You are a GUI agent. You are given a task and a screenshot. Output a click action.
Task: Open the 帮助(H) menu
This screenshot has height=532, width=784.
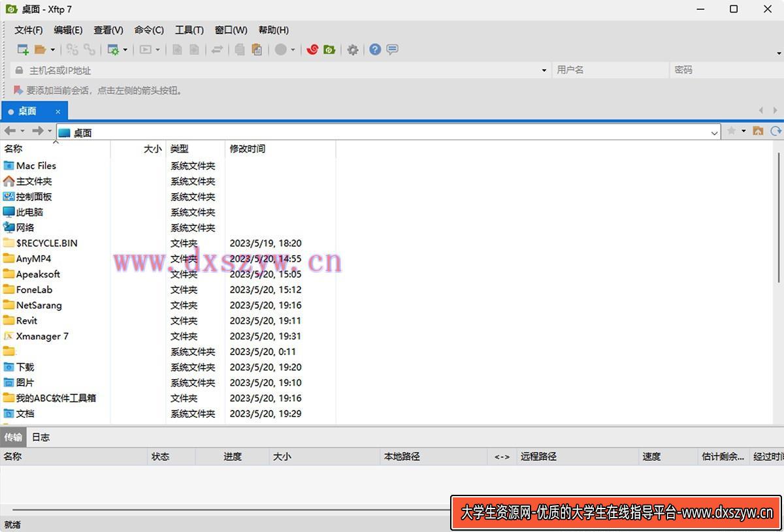click(274, 30)
